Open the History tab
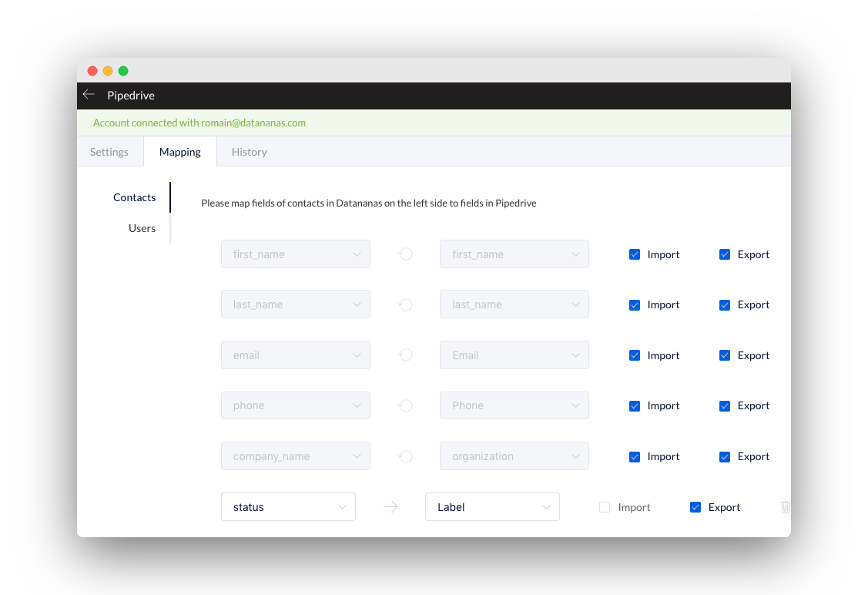868x595 pixels. [x=249, y=152]
